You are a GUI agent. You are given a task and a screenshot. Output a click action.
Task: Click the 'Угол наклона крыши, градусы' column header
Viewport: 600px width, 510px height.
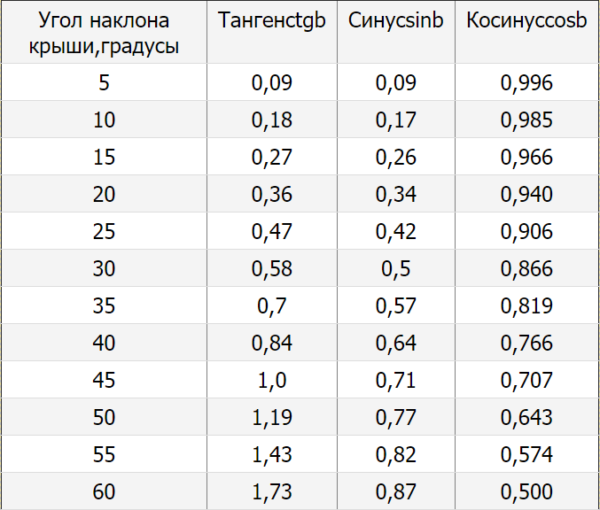(x=103, y=34)
